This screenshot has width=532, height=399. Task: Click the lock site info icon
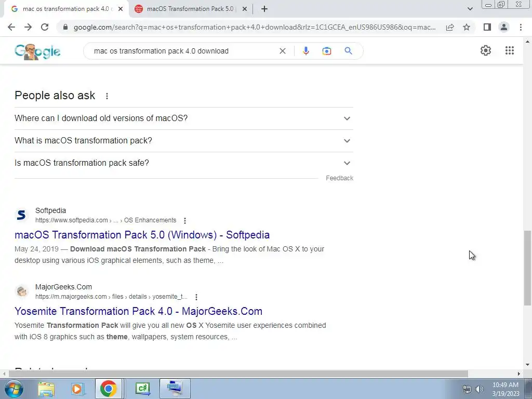pos(65,27)
